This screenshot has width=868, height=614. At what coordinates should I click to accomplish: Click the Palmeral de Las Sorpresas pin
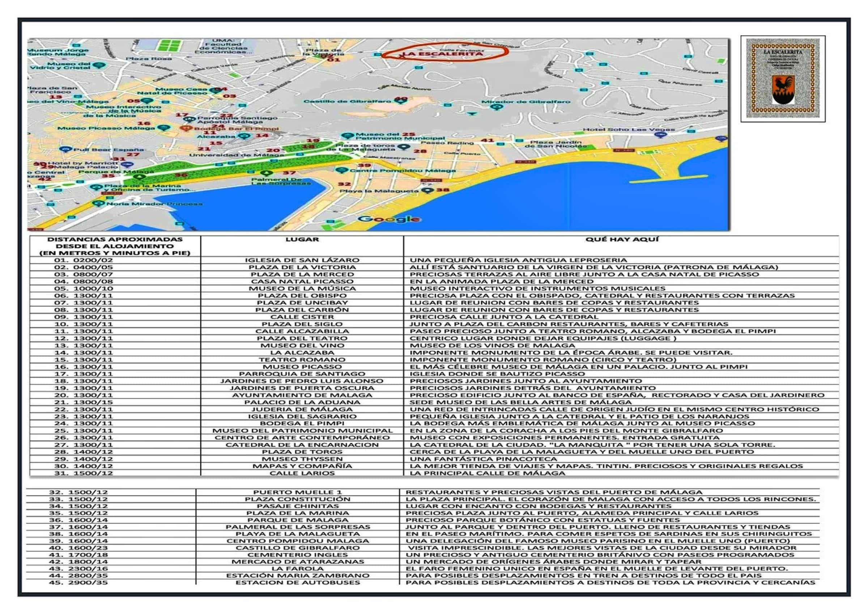click(x=267, y=173)
